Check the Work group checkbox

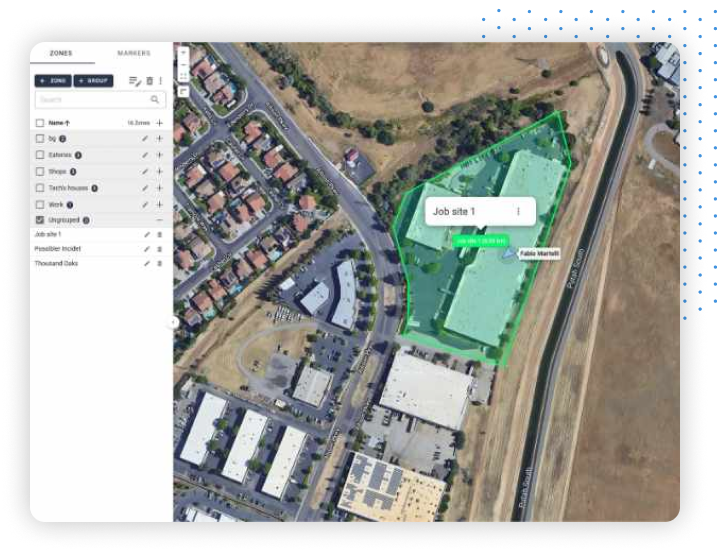40,205
